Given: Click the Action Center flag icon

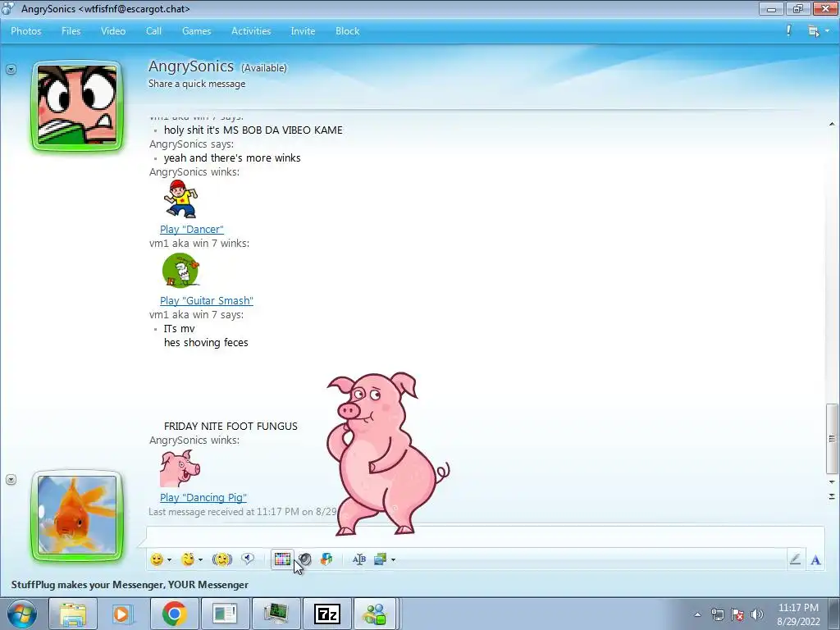Looking at the screenshot, I should click(x=737, y=614).
